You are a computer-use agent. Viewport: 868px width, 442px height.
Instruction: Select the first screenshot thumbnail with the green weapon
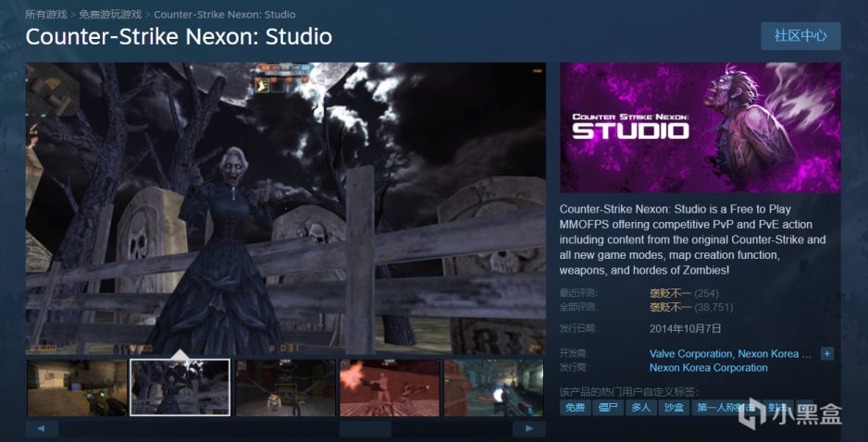click(77, 387)
